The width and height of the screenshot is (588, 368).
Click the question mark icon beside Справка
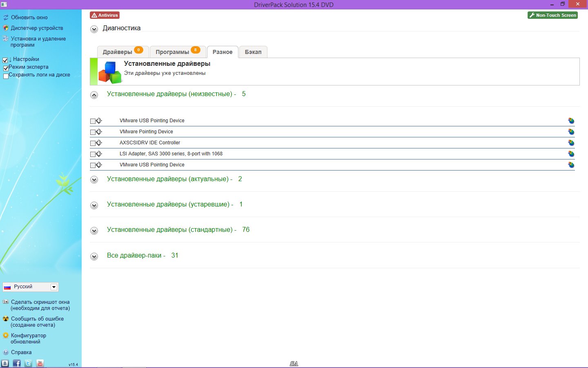point(6,352)
